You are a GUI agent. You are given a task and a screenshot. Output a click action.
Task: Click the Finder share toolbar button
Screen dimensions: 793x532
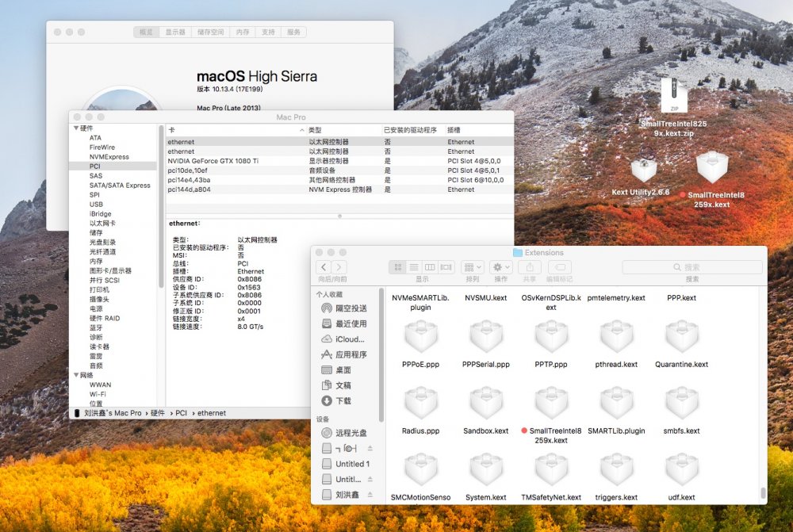coord(530,267)
